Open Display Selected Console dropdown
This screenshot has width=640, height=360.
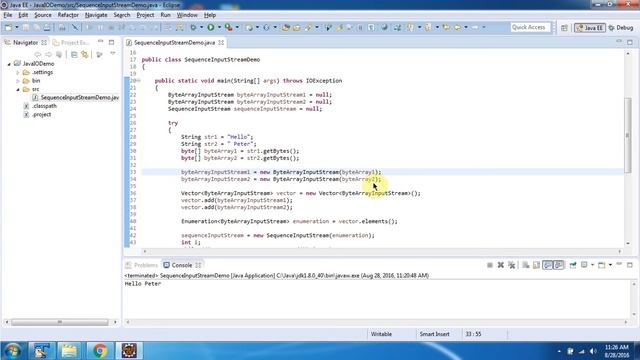[592, 265]
